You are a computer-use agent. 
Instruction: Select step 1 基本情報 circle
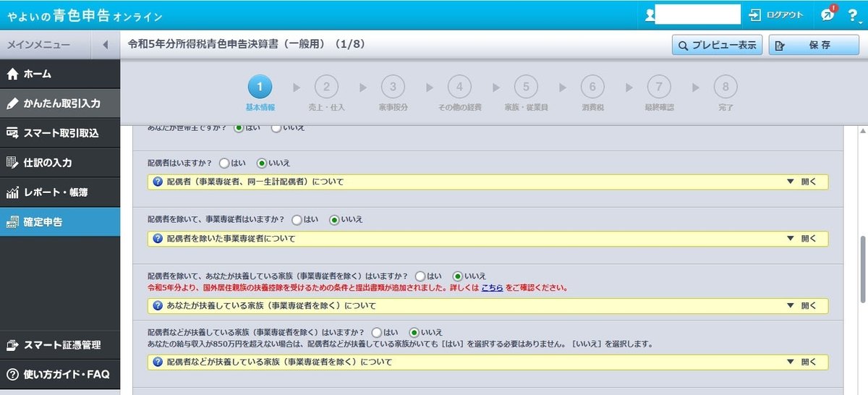(x=260, y=88)
